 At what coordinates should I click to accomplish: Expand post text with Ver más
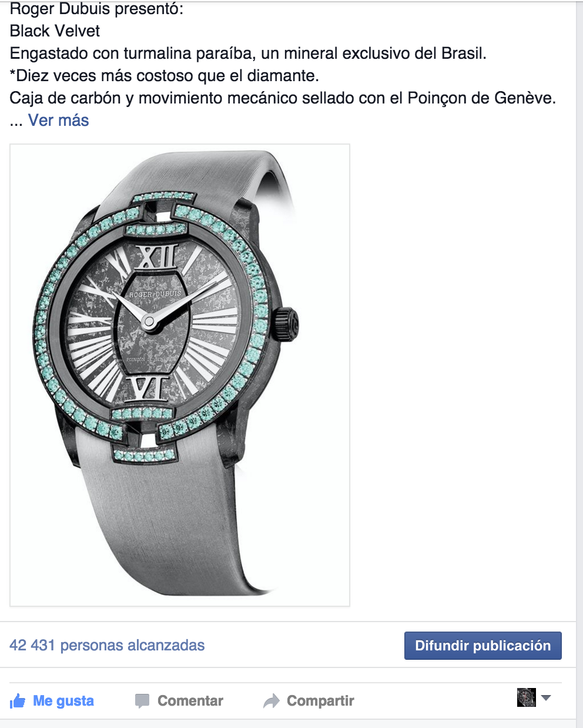(x=59, y=121)
